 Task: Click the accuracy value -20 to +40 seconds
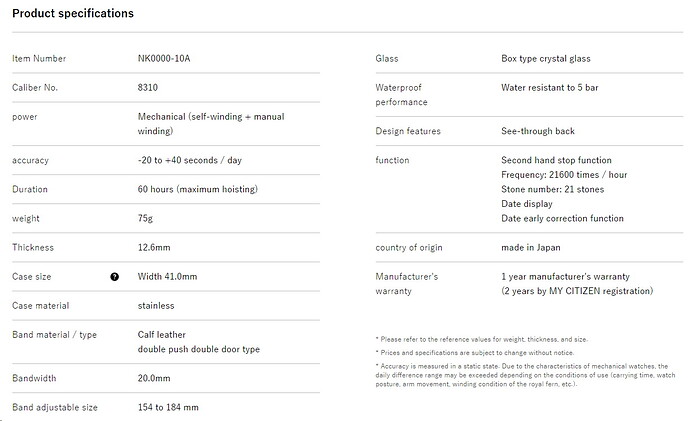189,160
